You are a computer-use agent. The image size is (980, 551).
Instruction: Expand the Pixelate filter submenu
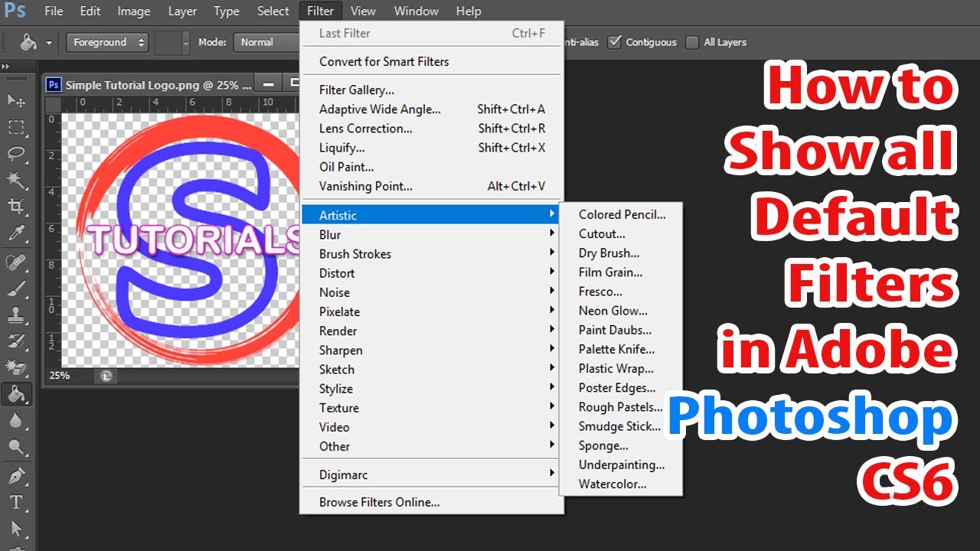point(432,311)
